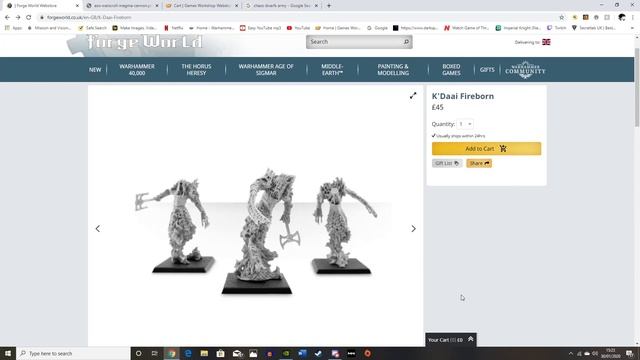Click the page vertical scrollbar
640x360 pixels.
pos(637,88)
